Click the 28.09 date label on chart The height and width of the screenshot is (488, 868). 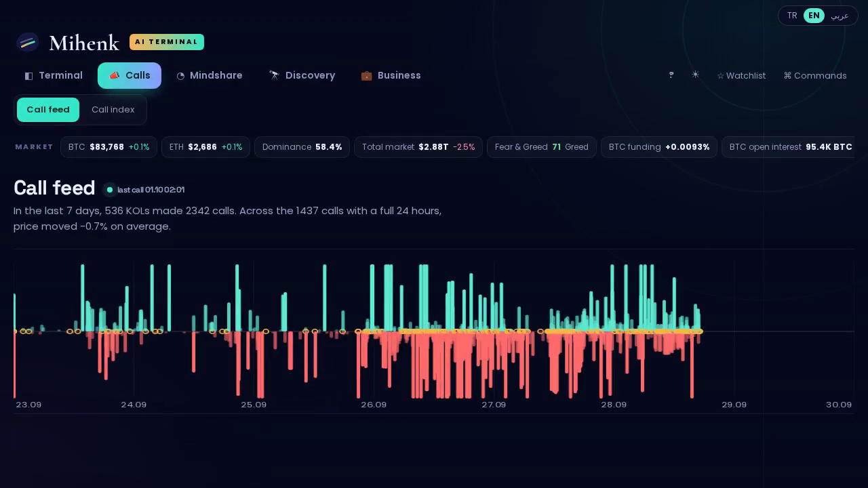614,405
